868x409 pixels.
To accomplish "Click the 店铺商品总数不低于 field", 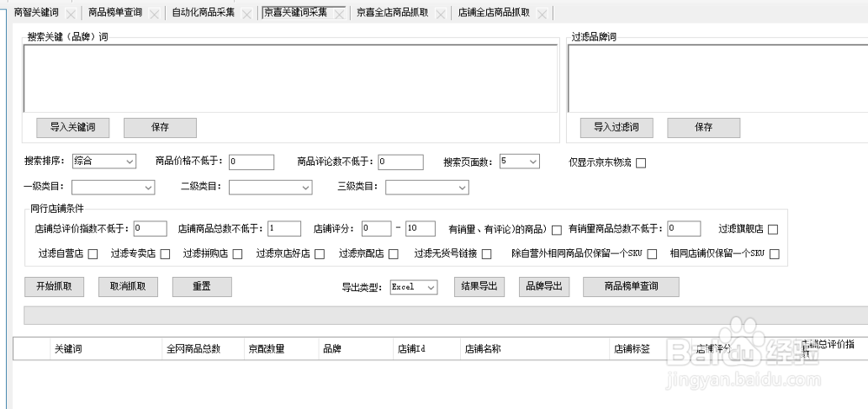I will click(x=285, y=228).
